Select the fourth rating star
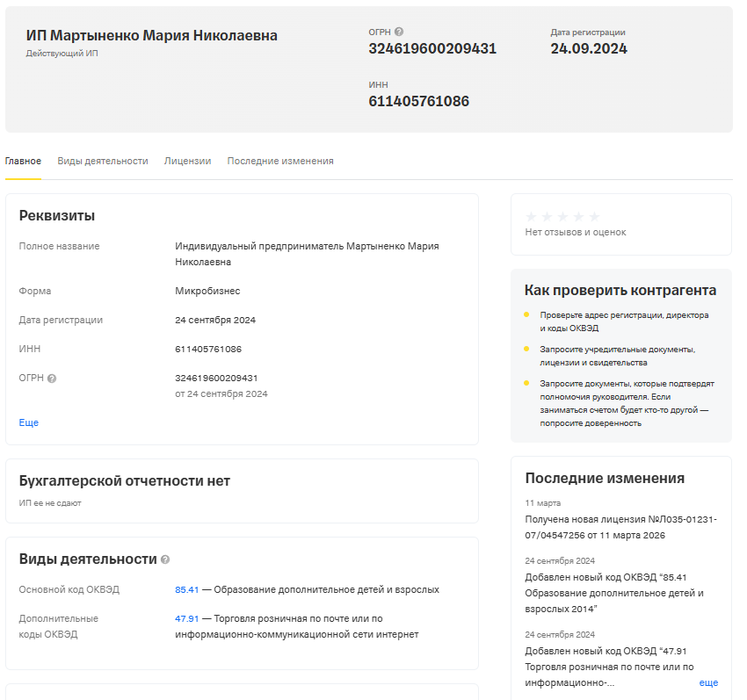This screenshot has width=747, height=700. 578,216
